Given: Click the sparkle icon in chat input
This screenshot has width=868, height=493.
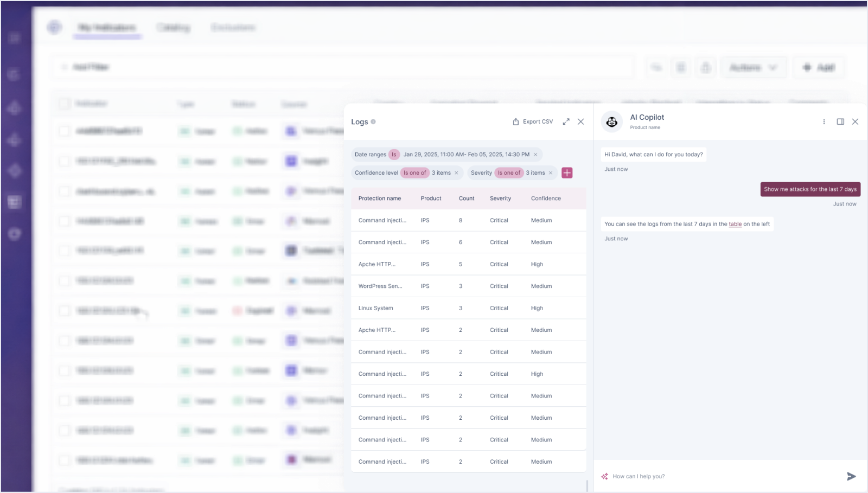Looking at the screenshot, I should tap(604, 476).
